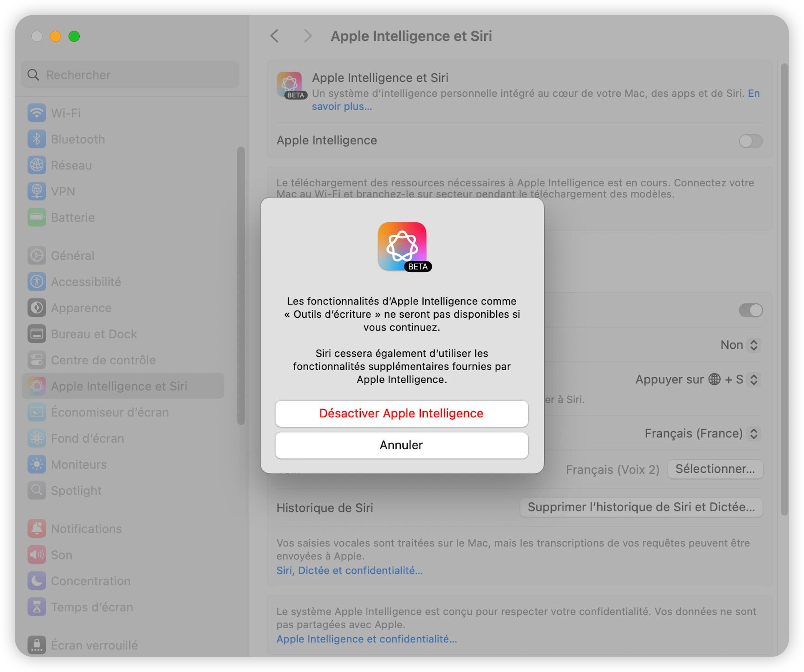Select Bluetooth in the sidebar

point(123,139)
